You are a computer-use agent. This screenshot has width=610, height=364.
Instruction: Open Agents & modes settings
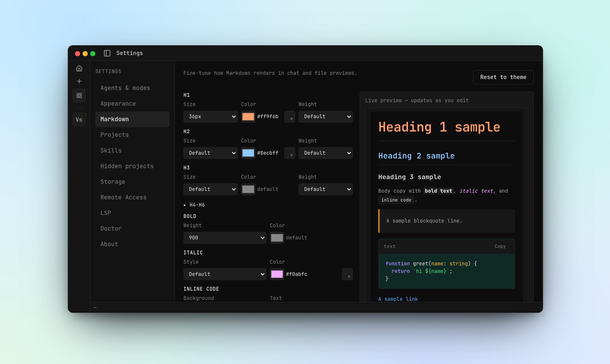click(x=132, y=88)
